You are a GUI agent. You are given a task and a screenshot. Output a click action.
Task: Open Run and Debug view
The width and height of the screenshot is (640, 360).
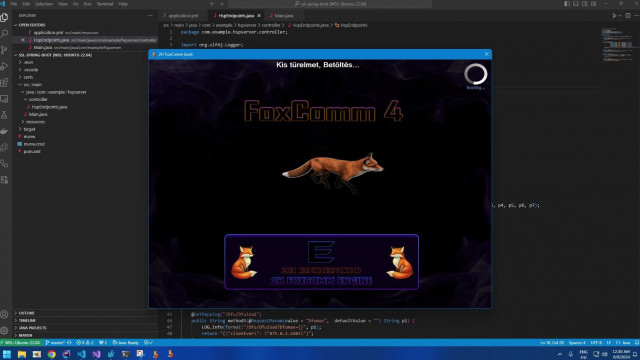coord(4,66)
